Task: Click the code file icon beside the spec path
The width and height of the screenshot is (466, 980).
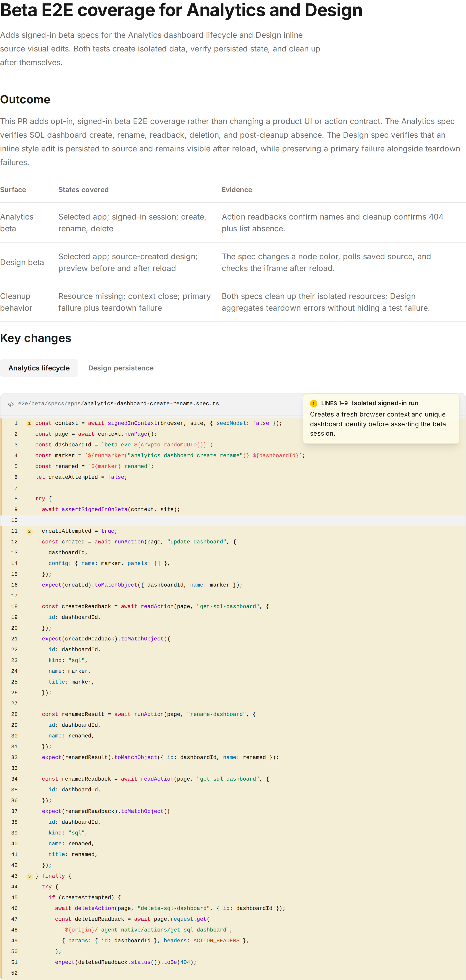Action: point(11,404)
